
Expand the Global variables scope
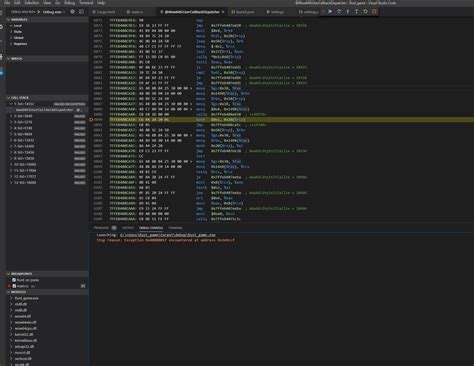(x=47, y=38)
